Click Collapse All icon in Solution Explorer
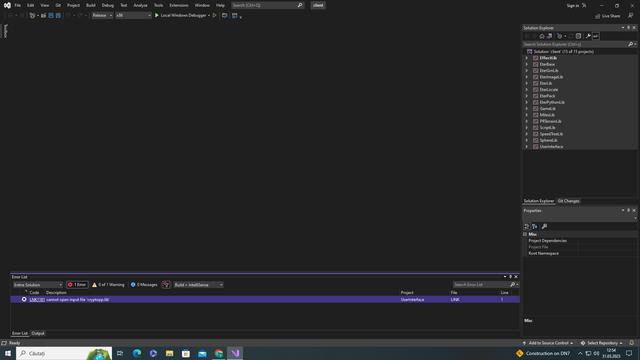640x360 pixels. tap(578, 36)
